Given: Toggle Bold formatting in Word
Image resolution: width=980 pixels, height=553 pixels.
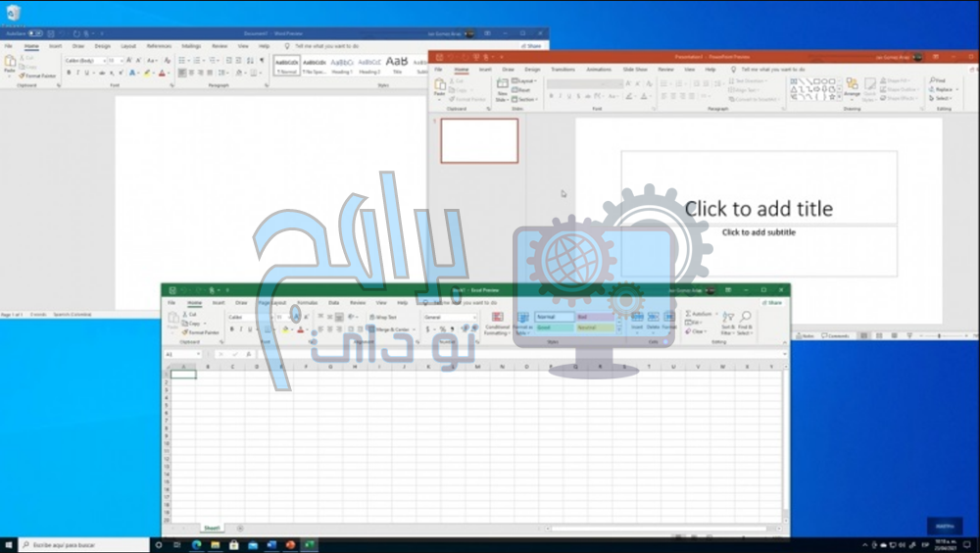Looking at the screenshot, I should pyautogui.click(x=69, y=73).
